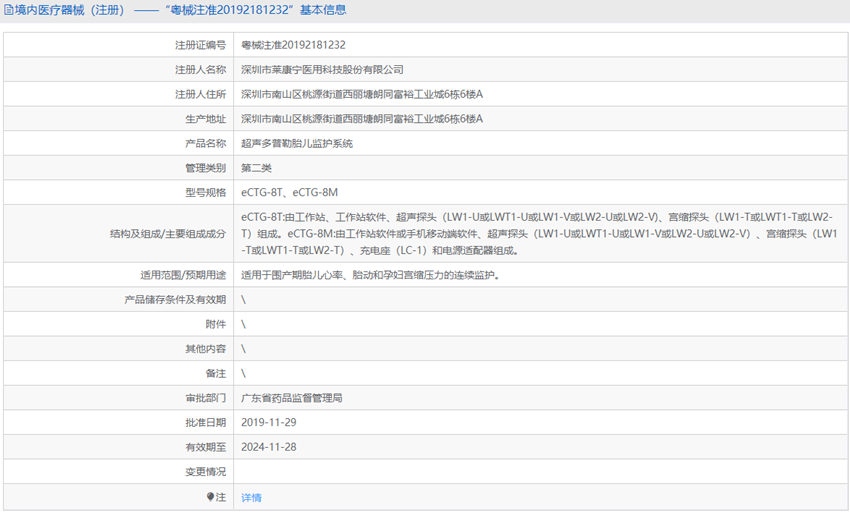Click the empty value cell beside 变更情况

pyautogui.click(x=540, y=472)
